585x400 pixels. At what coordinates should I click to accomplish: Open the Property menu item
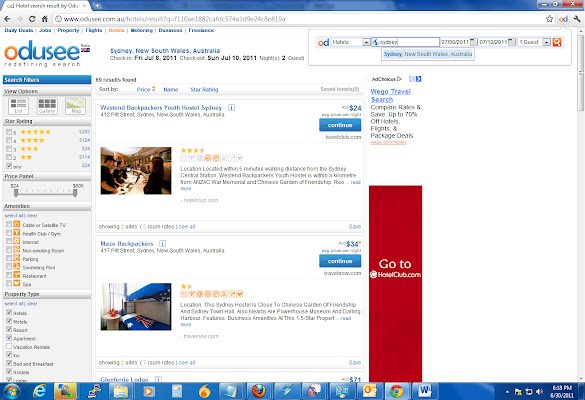68,30
